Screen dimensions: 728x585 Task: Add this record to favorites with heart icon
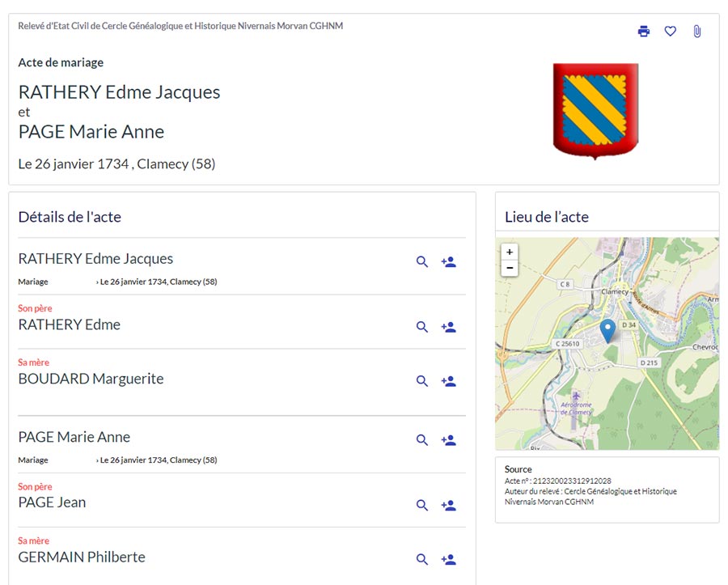point(670,32)
